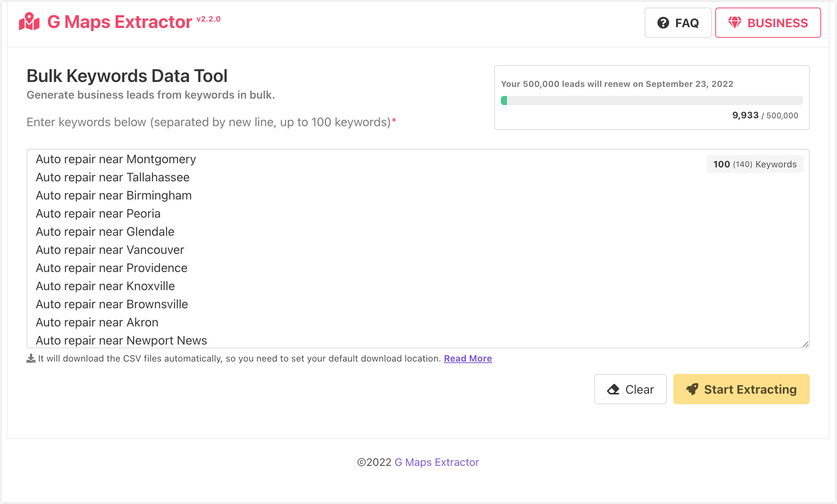The image size is (837, 504).
Task: Place cursor on 'Auto repair near Newport News'
Action: pos(121,340)
